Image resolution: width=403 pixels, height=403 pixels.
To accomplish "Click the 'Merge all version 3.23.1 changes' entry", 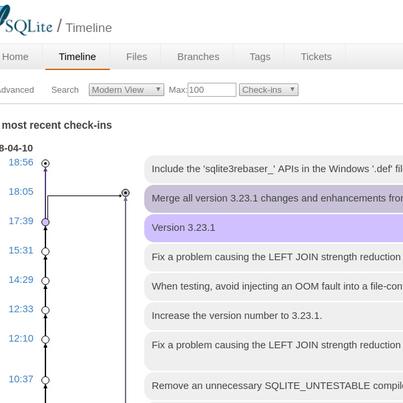I will [x=274, y=198].
